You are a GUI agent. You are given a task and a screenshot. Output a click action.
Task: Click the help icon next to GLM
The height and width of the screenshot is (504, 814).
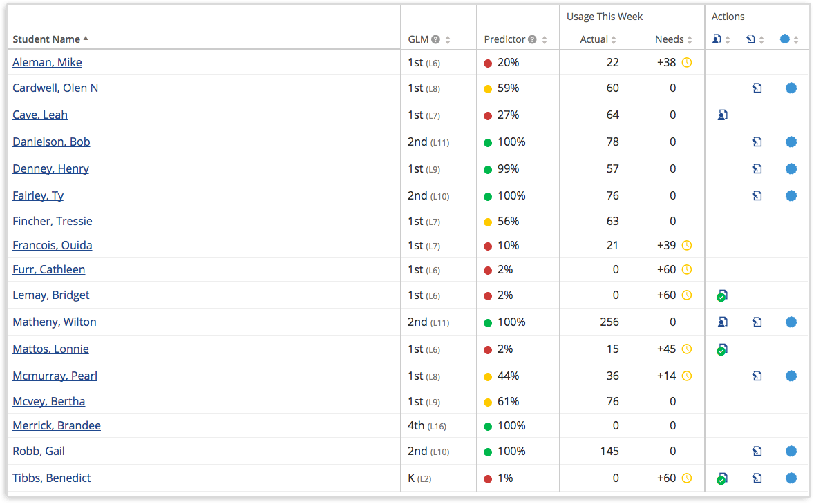436,39
